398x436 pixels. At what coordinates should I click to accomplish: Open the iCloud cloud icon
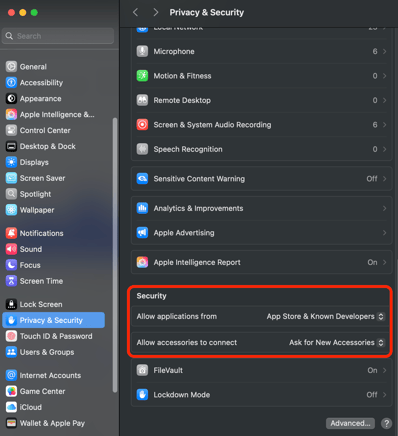point(11,407)
